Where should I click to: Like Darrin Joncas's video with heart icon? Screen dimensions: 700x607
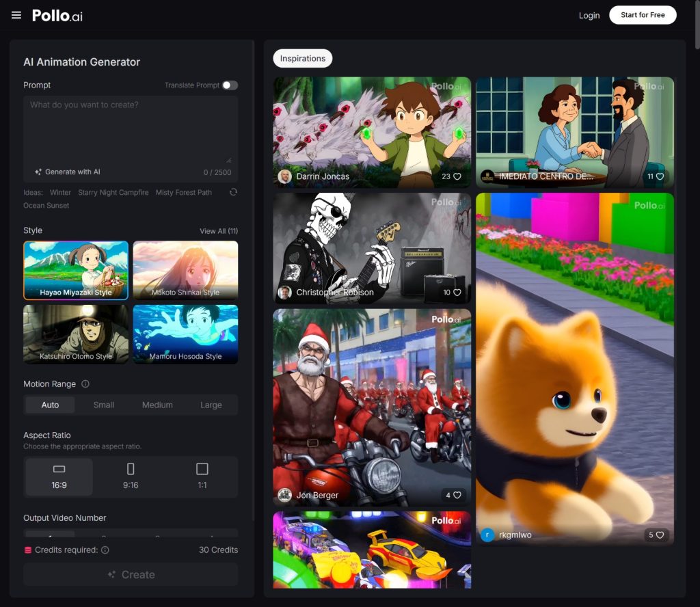[457, 176]
